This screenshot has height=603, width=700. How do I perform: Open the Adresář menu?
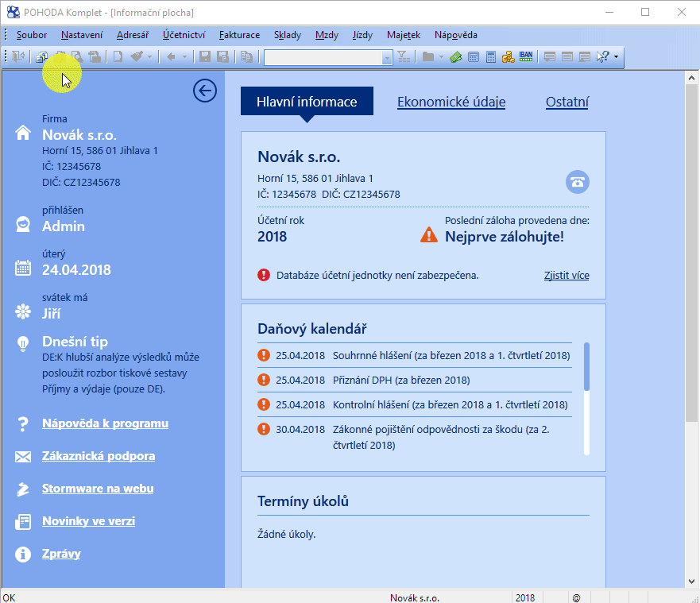133,35
